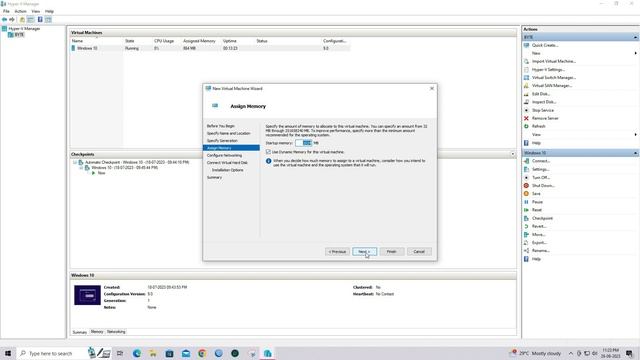Click Stop Service icon
640x360 pixels.
(527, 110)
